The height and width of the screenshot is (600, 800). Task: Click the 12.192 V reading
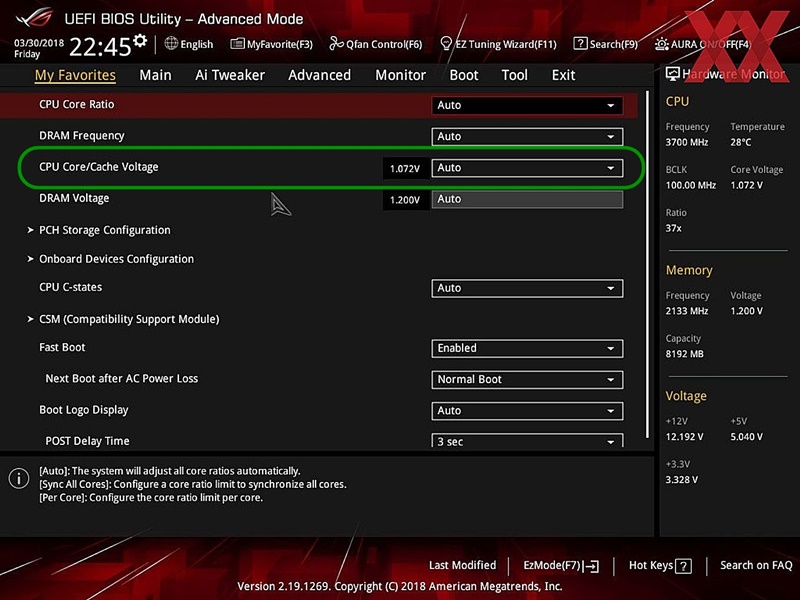tap(684, 437)
